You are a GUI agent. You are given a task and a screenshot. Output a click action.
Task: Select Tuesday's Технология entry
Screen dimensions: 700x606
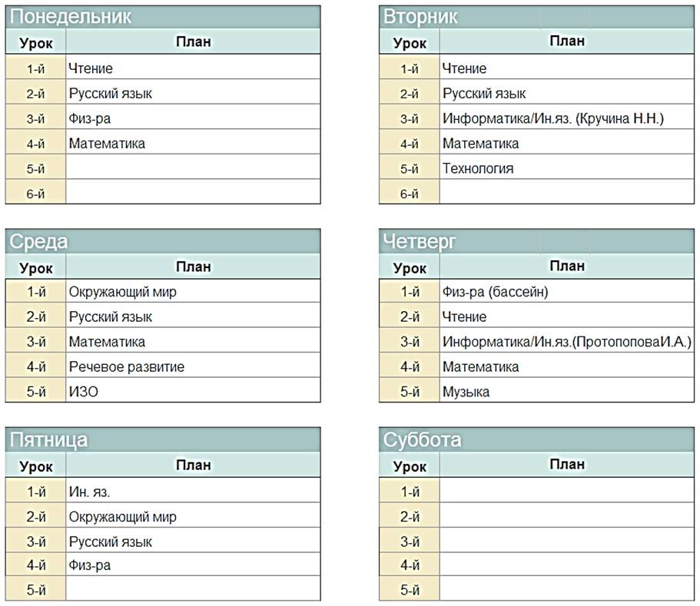click(567, 167)
